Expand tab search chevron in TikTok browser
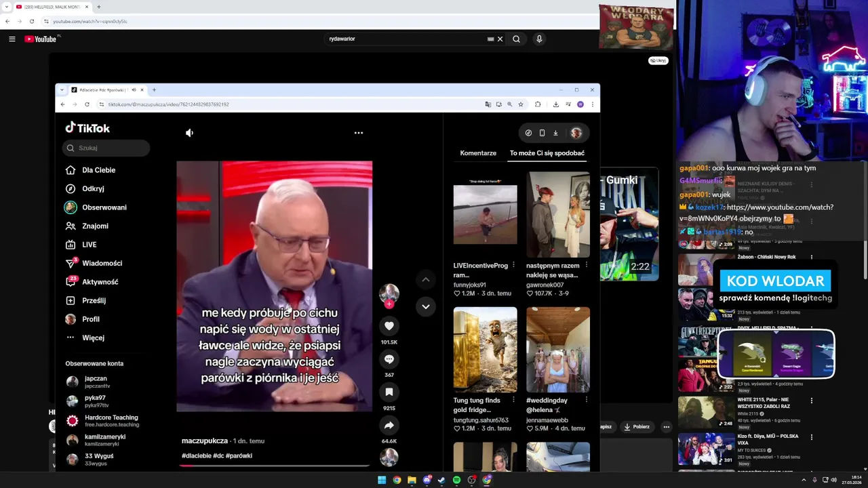This screenshot has height=488, width=868. pyautogui.click(x=62, y=89)
